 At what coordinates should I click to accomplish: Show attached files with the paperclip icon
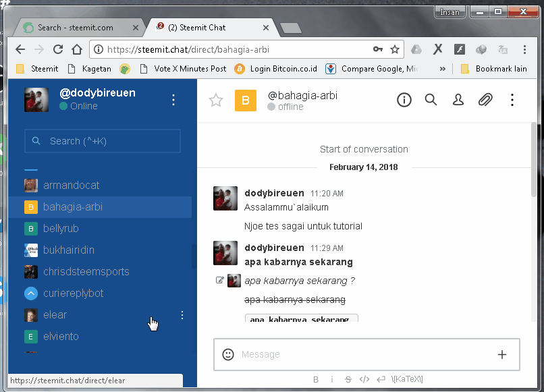pos(485,100)
